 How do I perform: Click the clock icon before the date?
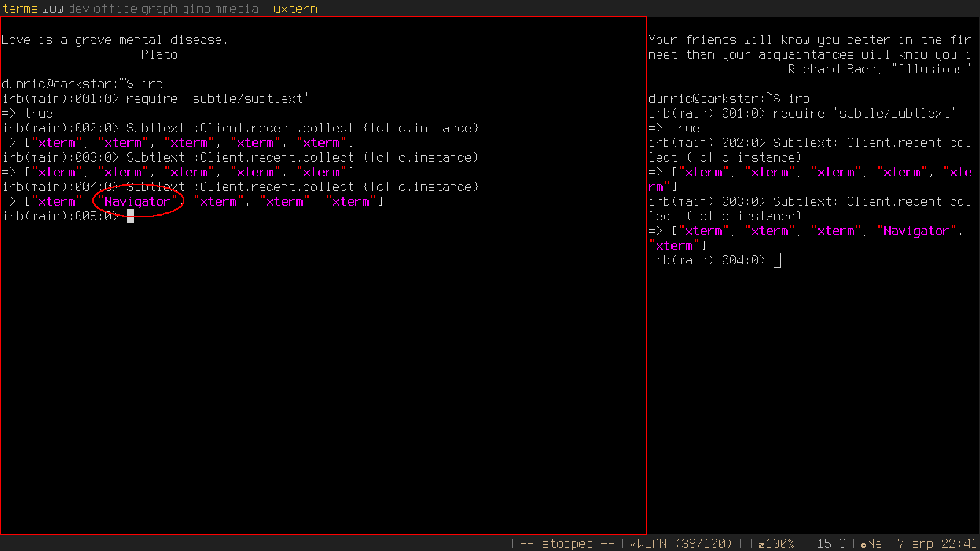pos(864,544)
